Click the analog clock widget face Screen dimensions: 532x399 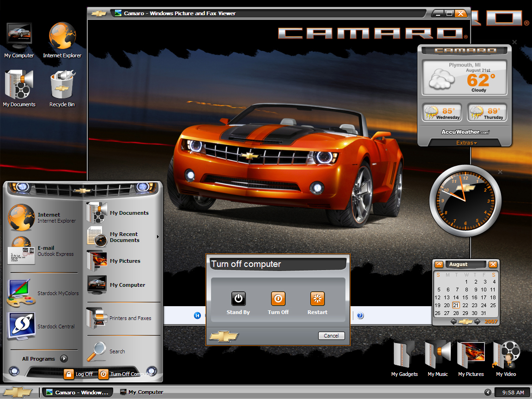pos(465,201)
